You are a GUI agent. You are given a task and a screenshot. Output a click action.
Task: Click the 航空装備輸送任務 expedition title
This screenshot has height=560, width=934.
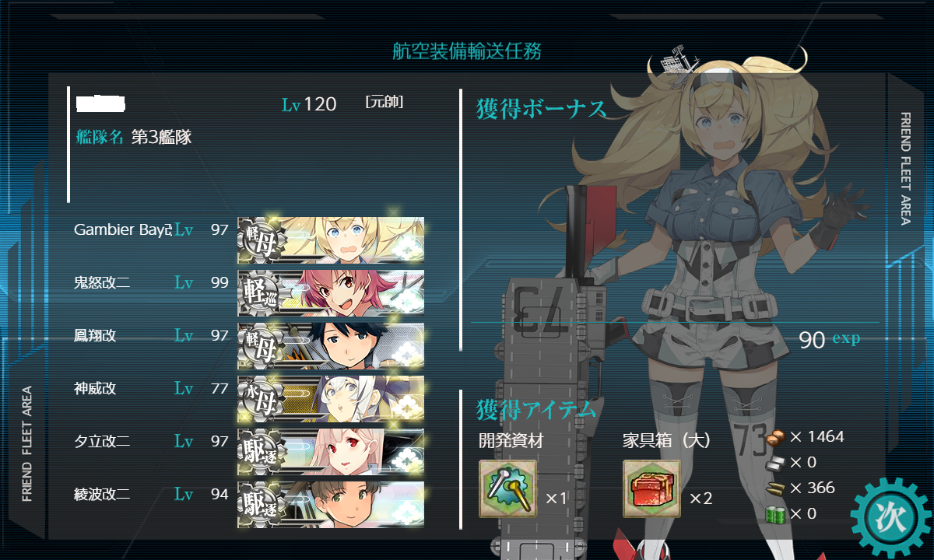click(467, 52)
